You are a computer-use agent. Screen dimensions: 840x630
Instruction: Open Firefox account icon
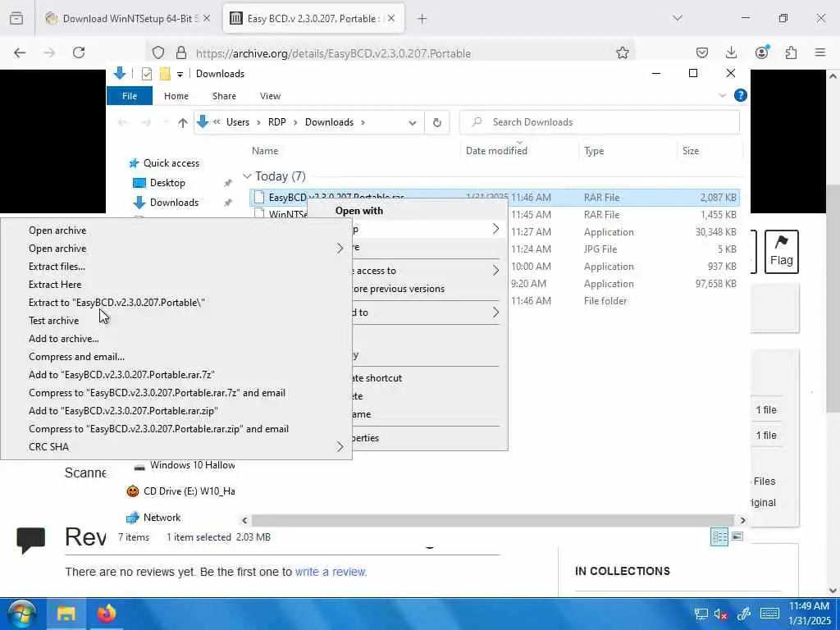[x=761, y=52]
